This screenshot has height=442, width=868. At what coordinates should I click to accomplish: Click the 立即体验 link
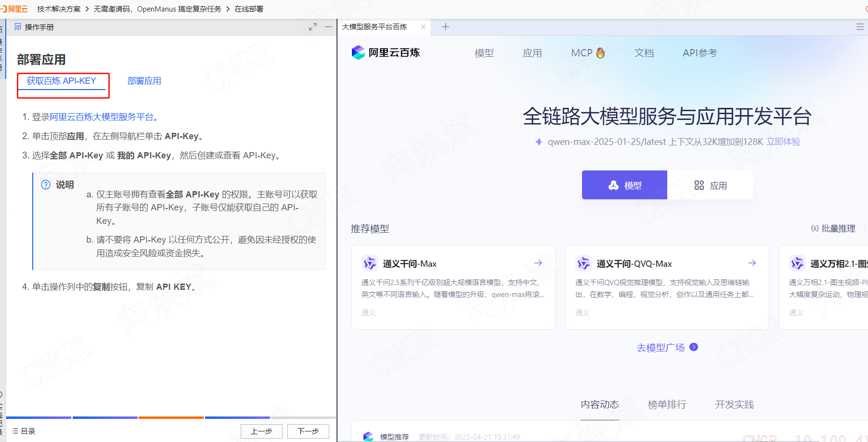tap(783, 142)
